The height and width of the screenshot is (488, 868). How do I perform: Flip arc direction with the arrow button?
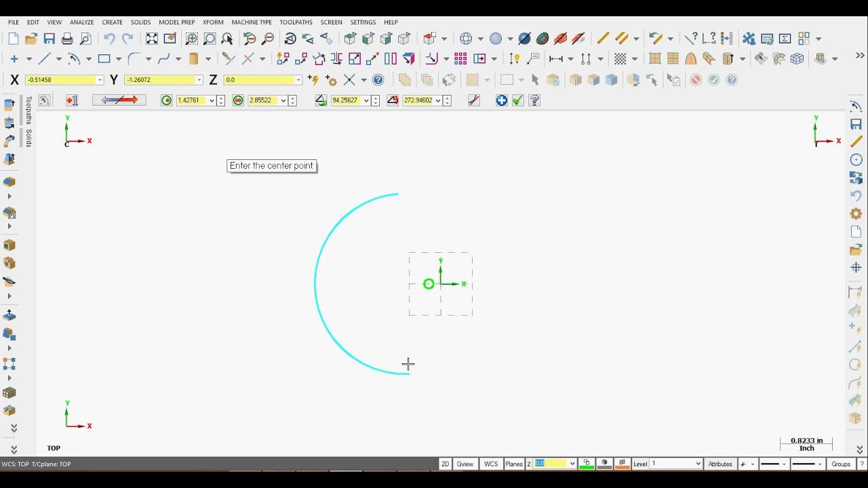(119, 100)
